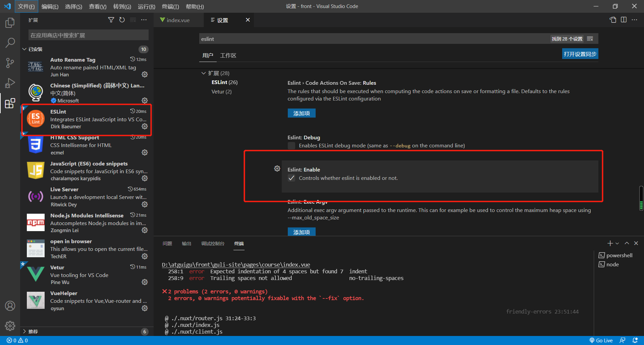The width and height of the screenshot is (644, 345).
Task: Uncheck the Eslint: Enable checkbox
Action: pos(291,178)
